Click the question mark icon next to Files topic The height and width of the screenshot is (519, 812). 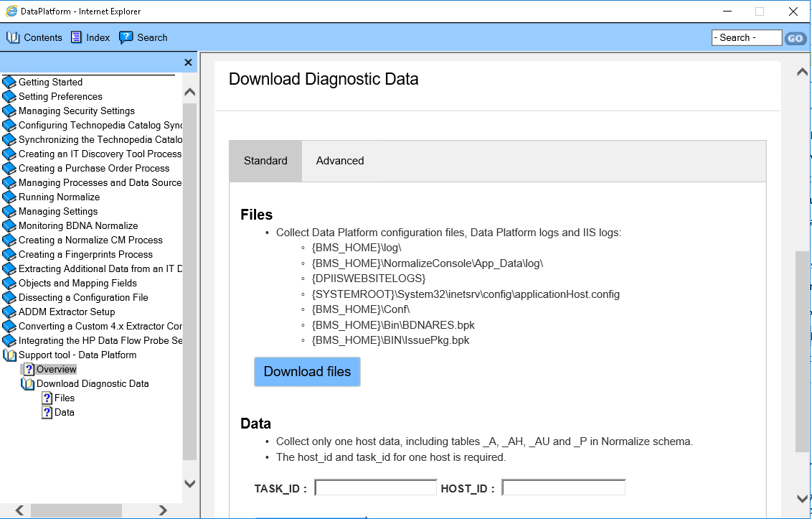(x=47, y=398)
